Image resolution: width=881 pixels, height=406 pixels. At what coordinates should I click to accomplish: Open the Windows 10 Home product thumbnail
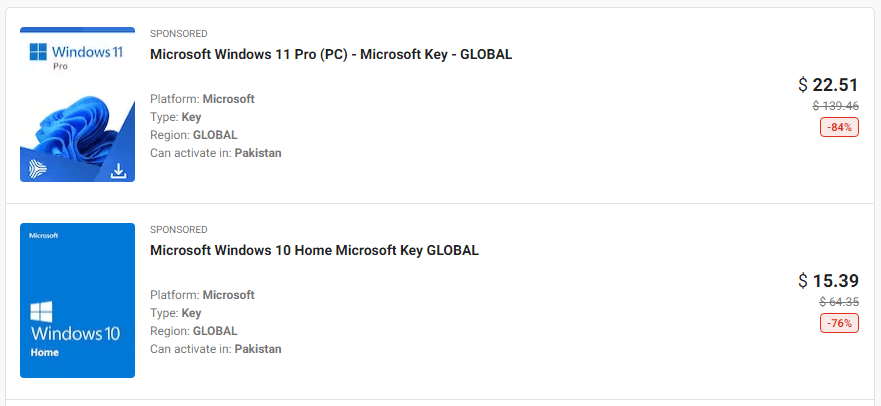78,300
